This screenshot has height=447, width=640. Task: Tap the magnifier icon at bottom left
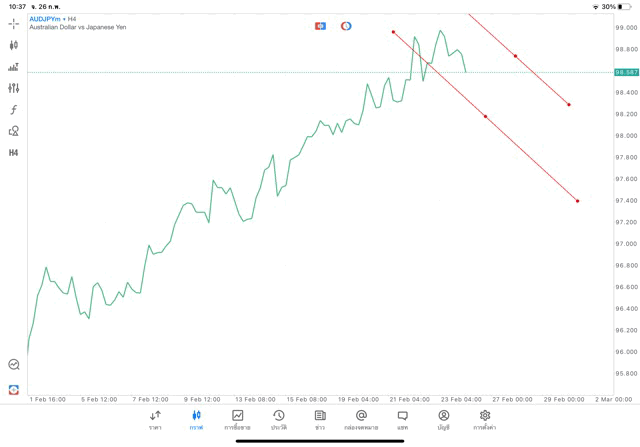14,365
